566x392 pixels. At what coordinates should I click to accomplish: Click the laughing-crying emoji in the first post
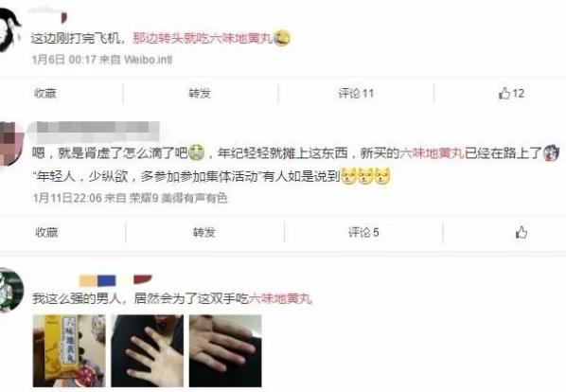[281, 38]
